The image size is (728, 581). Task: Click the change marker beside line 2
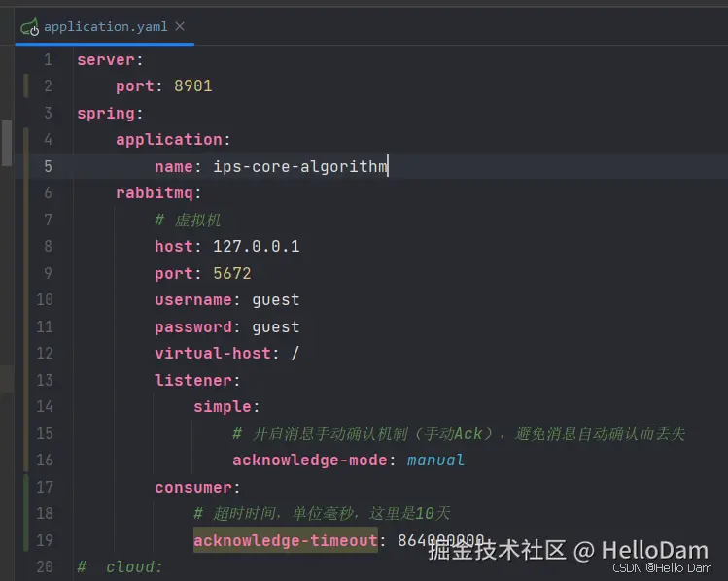[26, 86]
